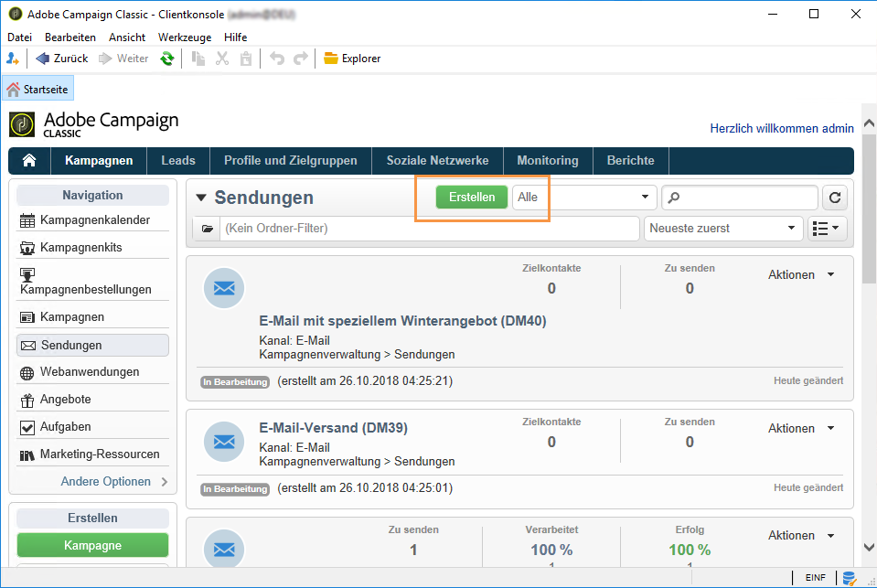Open the Berichte tab

pyautogui.click(x=630, y=161)
